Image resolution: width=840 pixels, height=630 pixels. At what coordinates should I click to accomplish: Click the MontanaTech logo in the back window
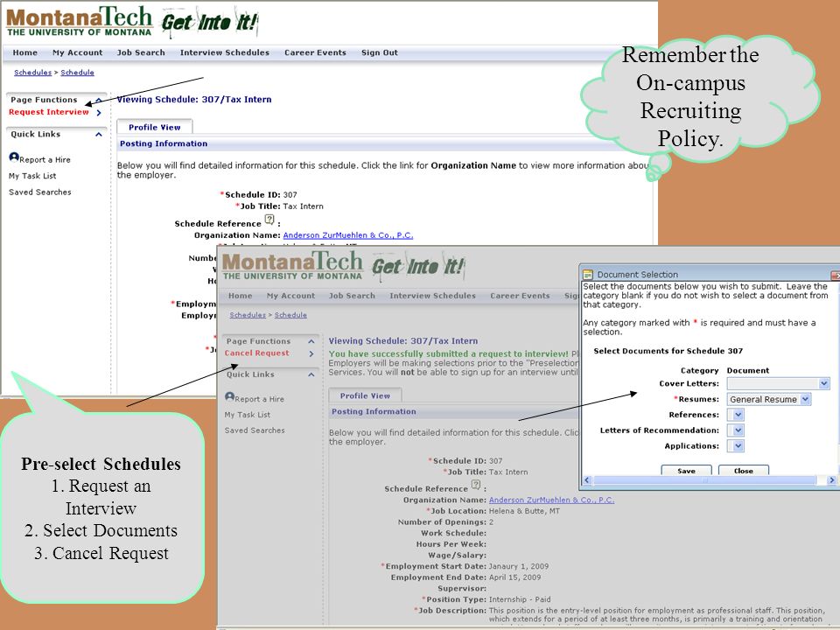pyautogui.click(x=80, y=21)
